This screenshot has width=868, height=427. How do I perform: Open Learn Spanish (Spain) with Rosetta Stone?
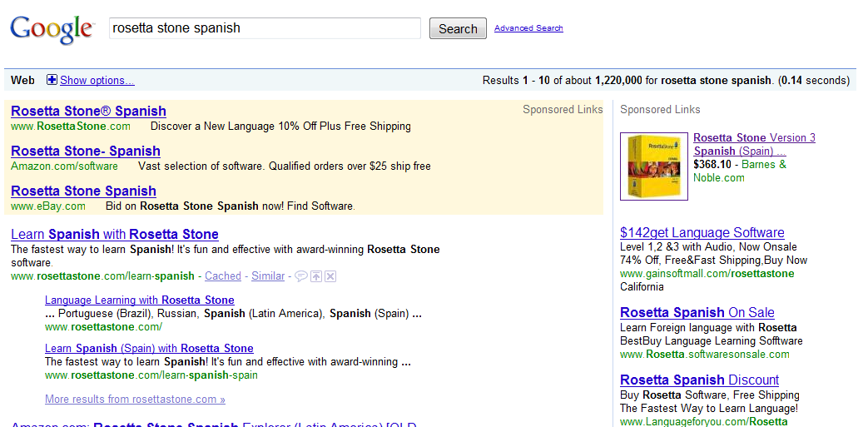click(x=149, y=349)
